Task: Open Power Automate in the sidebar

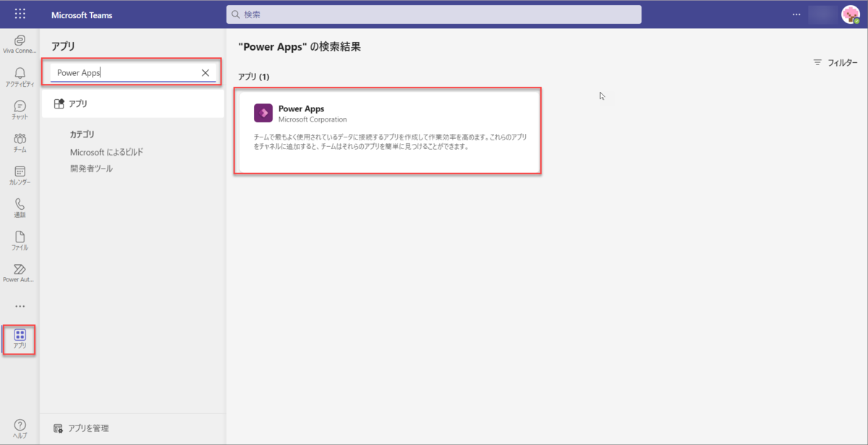Action: point(20,273)
